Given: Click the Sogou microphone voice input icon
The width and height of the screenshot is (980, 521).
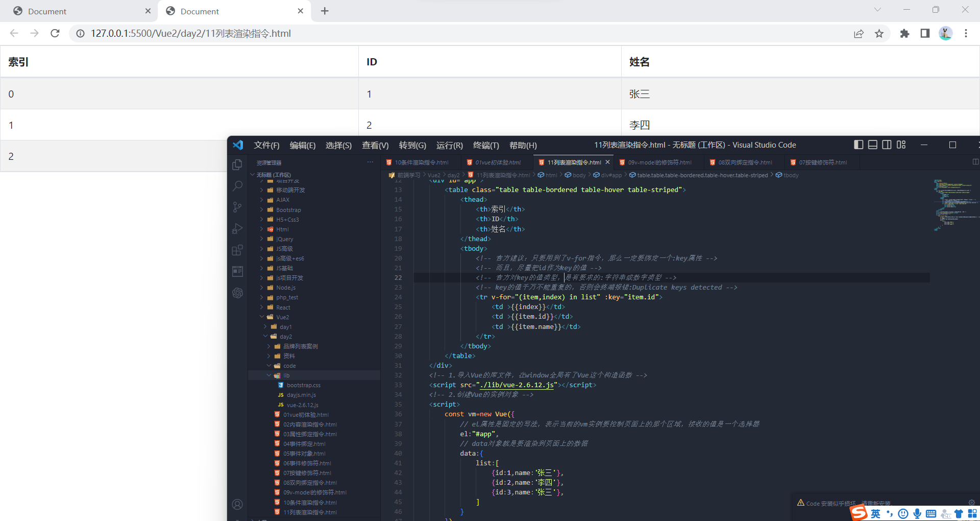Looking at the screenshot, I should coord(917,514).
